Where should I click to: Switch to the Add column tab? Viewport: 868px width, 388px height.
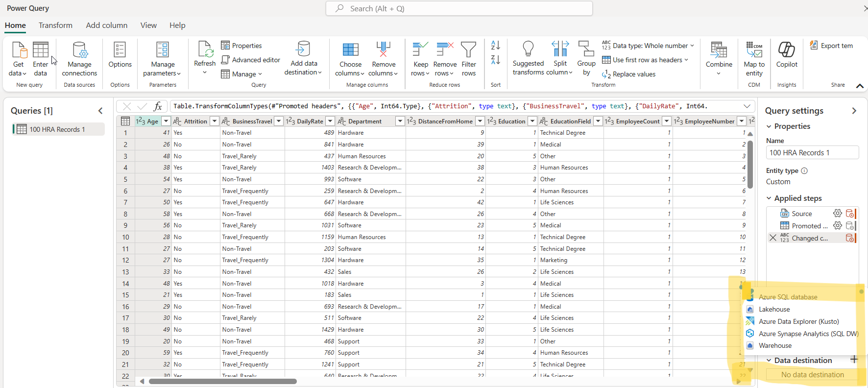click(107, 25)
